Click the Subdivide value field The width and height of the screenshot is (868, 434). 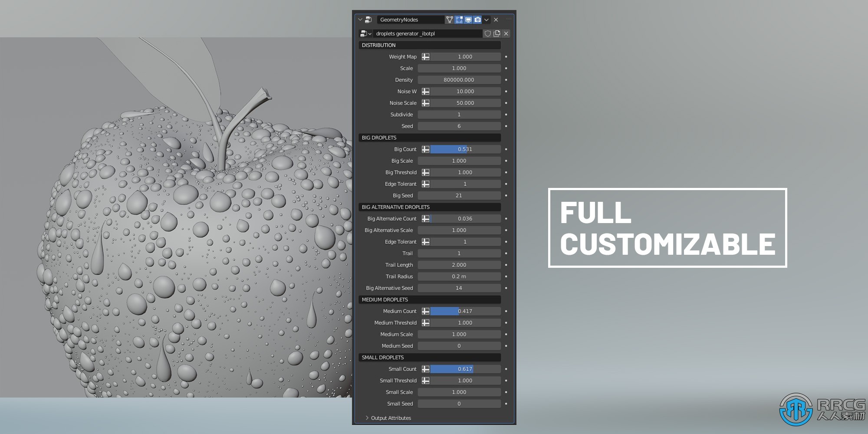(459, 115)
